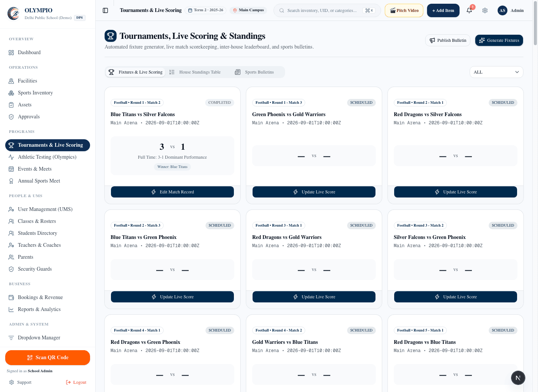538x392 pixels.
Task: Open User Management (UMS) in the sidebar
Action: [x=47, y=209]
